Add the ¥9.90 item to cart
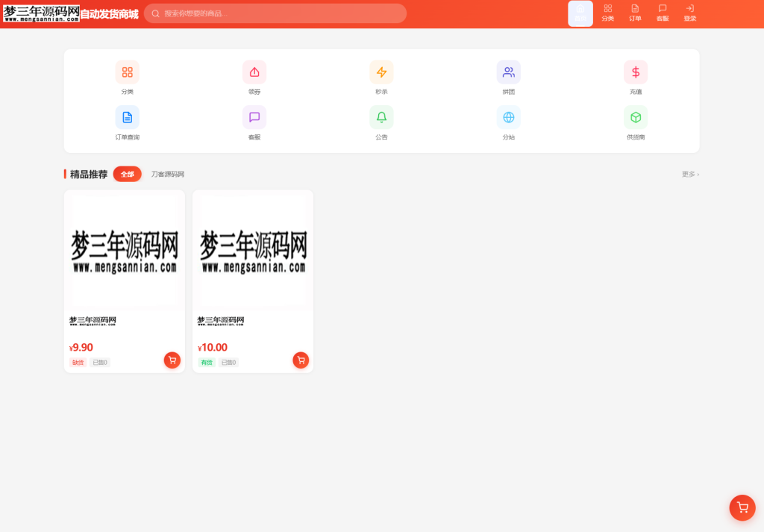 (x=172, y=360)
